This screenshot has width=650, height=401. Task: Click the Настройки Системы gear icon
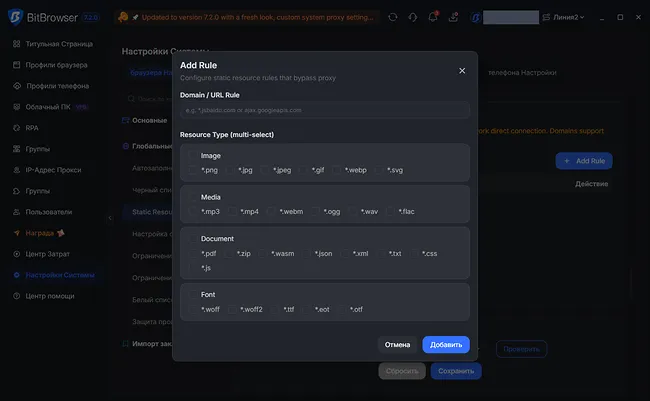[17, 275]
